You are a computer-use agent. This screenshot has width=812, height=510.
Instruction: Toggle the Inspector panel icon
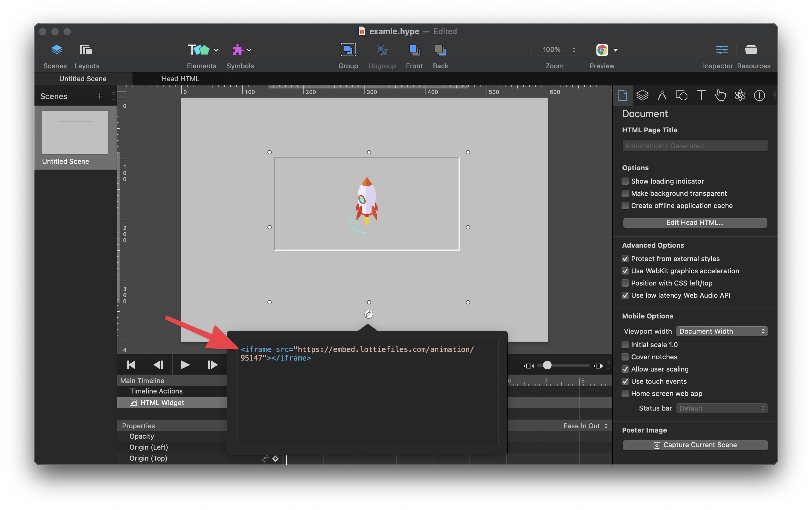tap(722, 50)
